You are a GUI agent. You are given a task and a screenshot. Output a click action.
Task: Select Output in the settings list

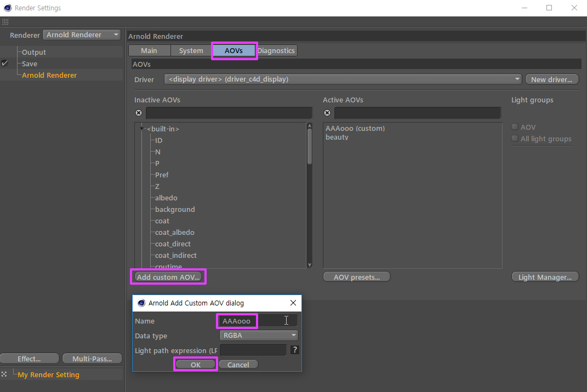pos(33,52)
